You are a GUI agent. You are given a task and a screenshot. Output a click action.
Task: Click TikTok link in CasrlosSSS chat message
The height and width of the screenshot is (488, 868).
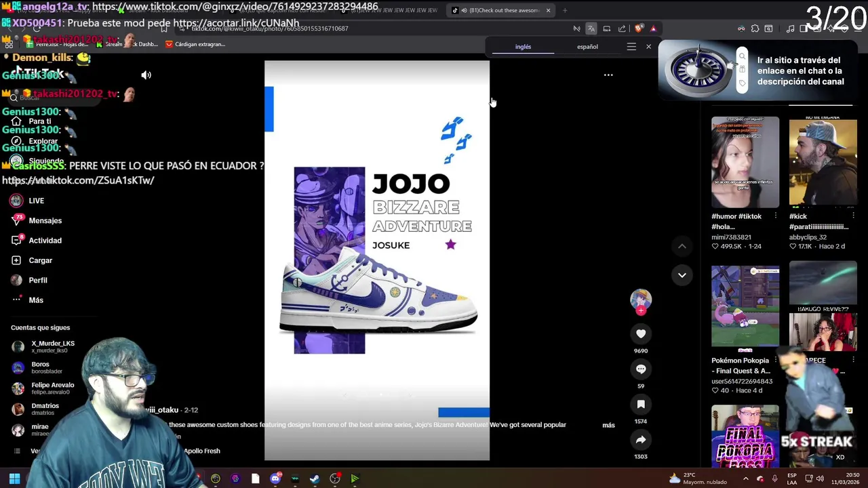[x=78, y=180]
